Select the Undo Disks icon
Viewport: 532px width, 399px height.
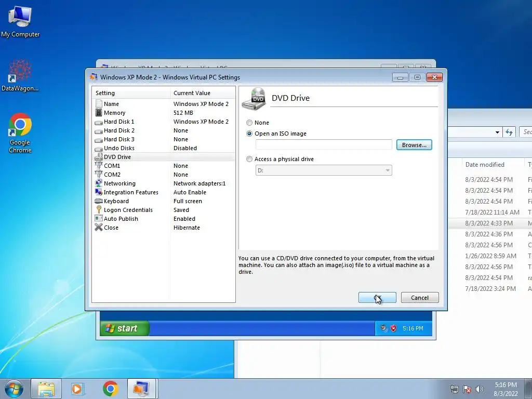(x=99, y=148)
